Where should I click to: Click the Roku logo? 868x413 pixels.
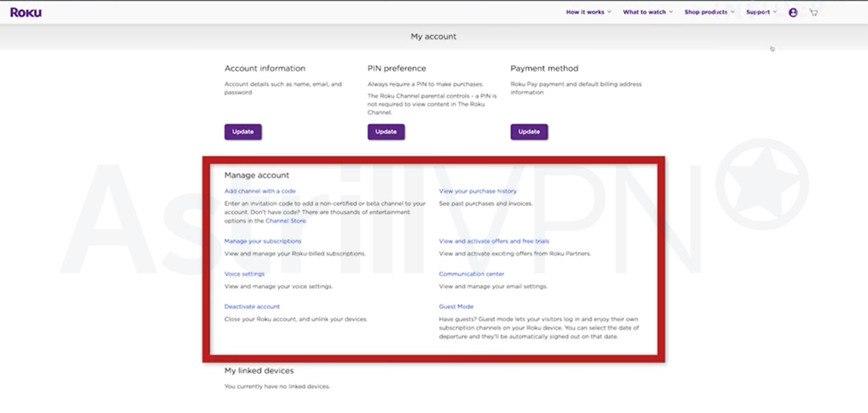click(x=26, y=12)
